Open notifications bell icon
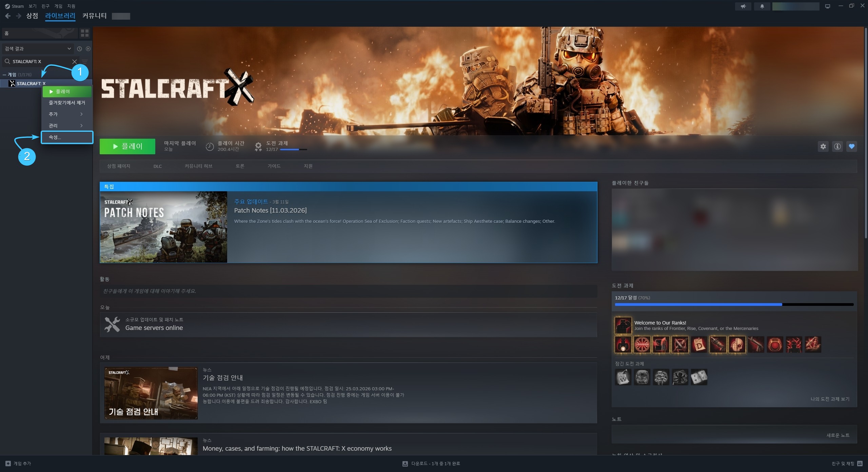Image resolution: width=868 pixels, height=472 pixels. (762, 6)
